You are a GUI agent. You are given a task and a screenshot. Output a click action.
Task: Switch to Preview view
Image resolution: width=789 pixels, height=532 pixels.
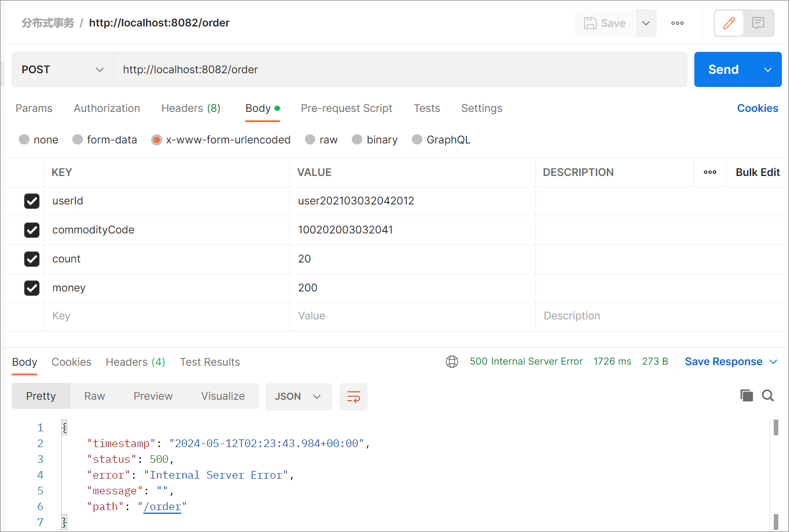pyautogui.click(x=153, y=396)
